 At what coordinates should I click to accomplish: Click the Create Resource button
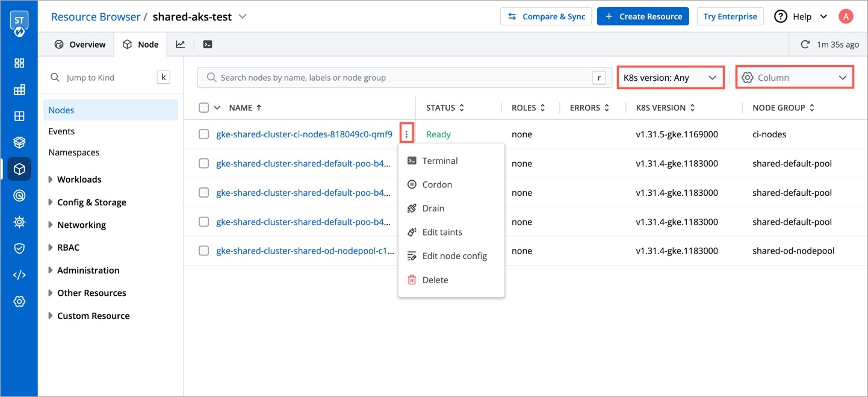point(643,16)
